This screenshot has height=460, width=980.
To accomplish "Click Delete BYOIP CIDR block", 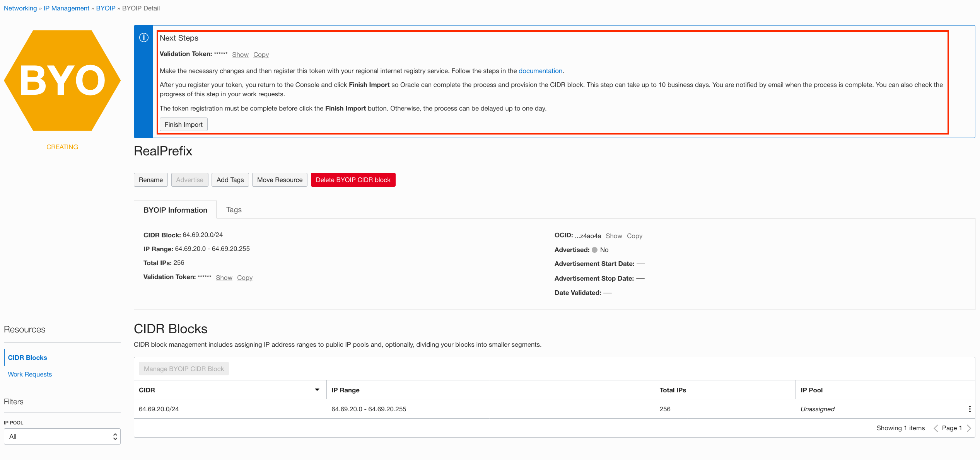I will click(353, 179).
